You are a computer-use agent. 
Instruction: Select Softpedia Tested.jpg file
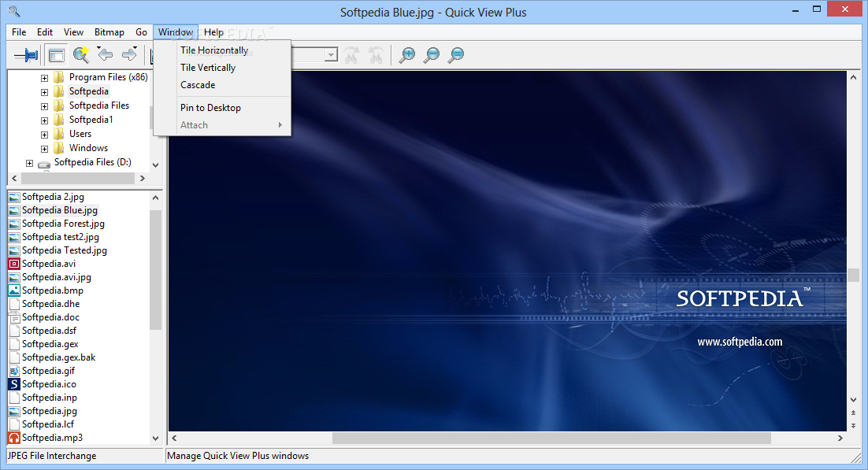point(65,250)
